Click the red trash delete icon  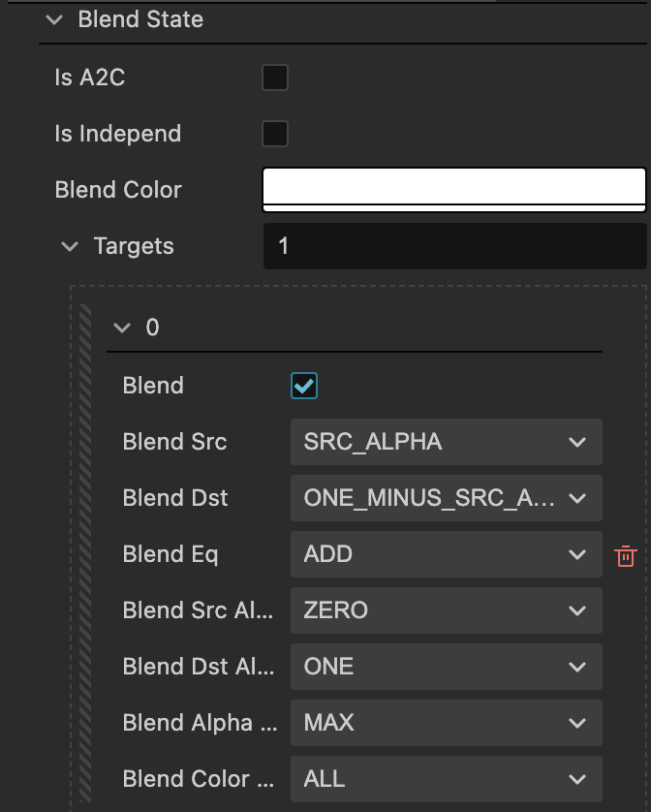(x=626, y=556)
